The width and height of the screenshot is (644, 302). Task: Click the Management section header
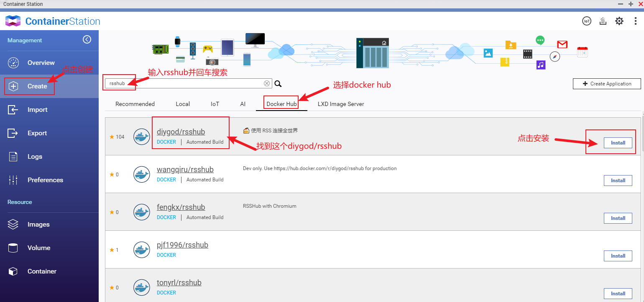25,41
